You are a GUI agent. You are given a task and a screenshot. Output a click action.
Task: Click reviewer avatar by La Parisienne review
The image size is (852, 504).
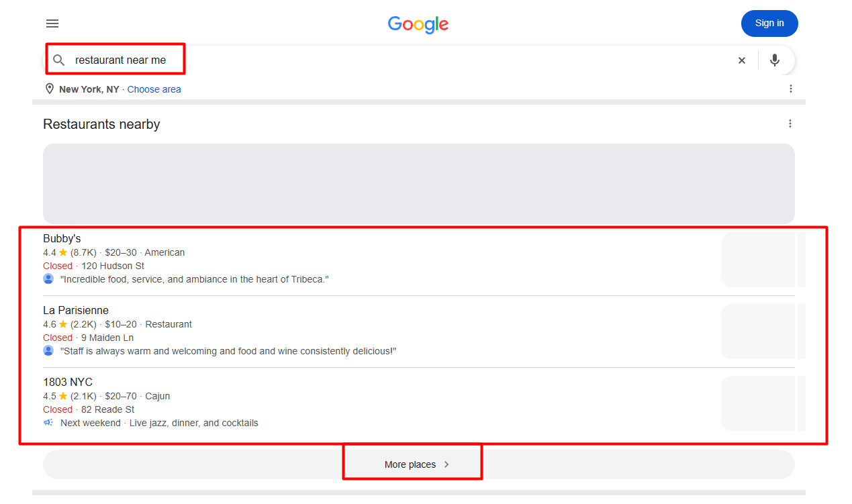[x=48, y=350]
